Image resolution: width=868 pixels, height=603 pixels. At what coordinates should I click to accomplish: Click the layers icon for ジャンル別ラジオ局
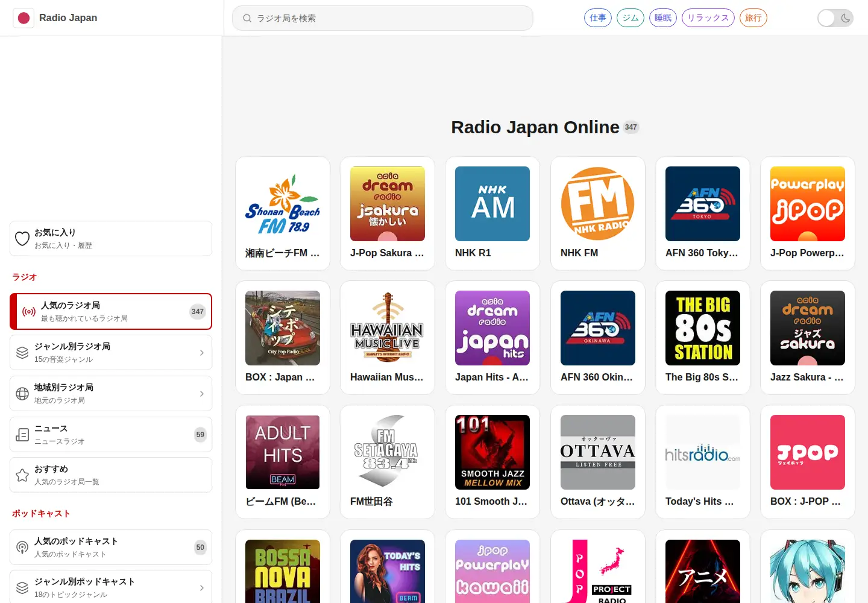[x=22, y=353]
